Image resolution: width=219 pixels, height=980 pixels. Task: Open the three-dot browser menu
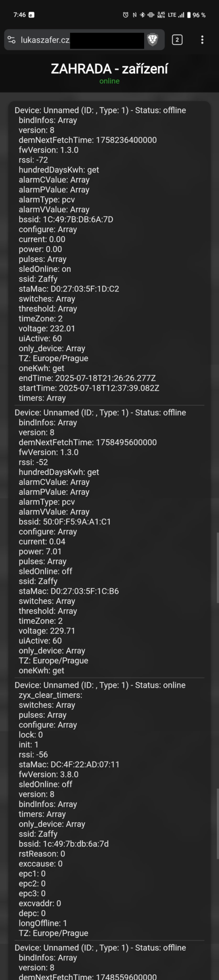[202, 39]
